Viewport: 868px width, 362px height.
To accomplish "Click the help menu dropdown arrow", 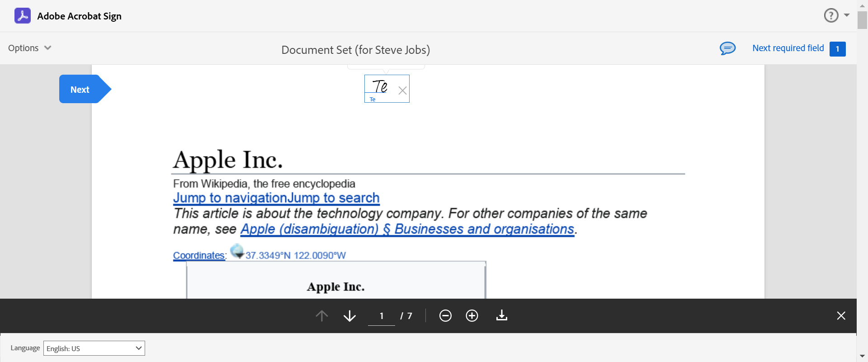I will click(x=847, y=15).
